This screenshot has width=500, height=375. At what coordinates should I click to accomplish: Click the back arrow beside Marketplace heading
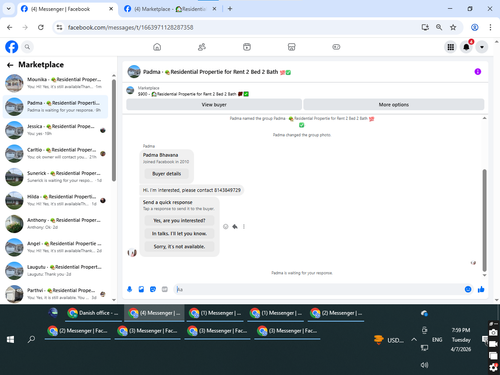[10, 65]
